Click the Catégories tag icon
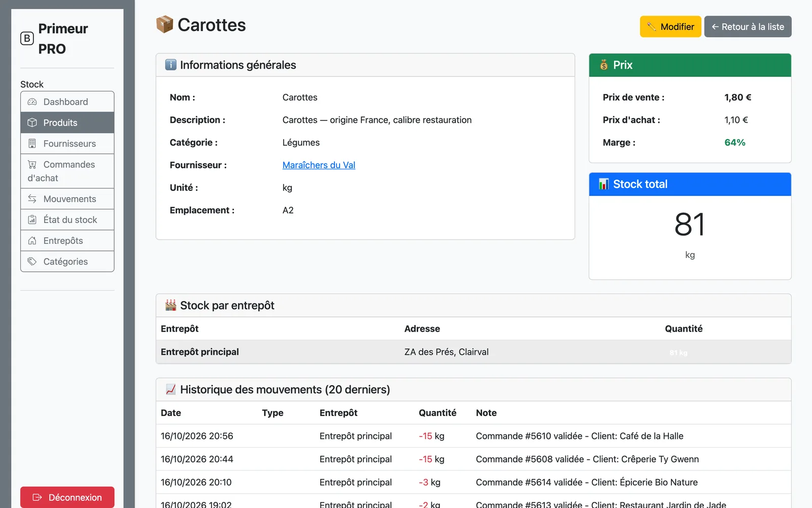This screenshot has height=508, width=812. [x=32, y=261]
